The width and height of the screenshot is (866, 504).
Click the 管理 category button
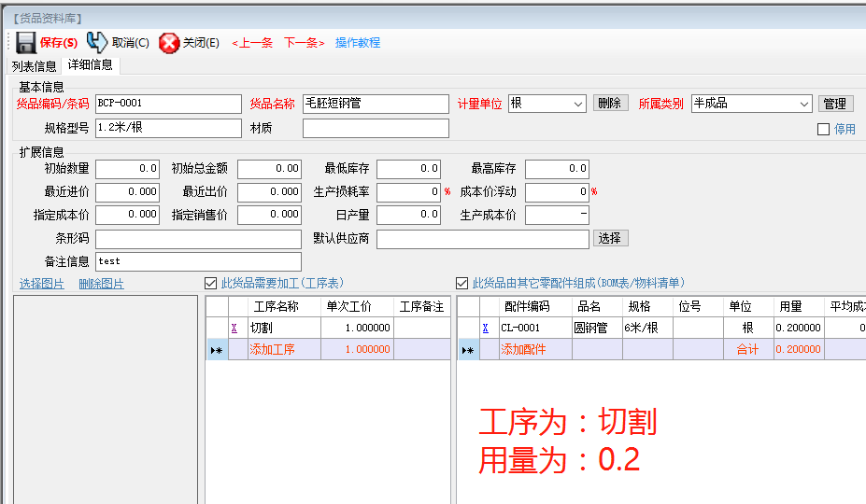pyautogui.click(x=834, y=104)
